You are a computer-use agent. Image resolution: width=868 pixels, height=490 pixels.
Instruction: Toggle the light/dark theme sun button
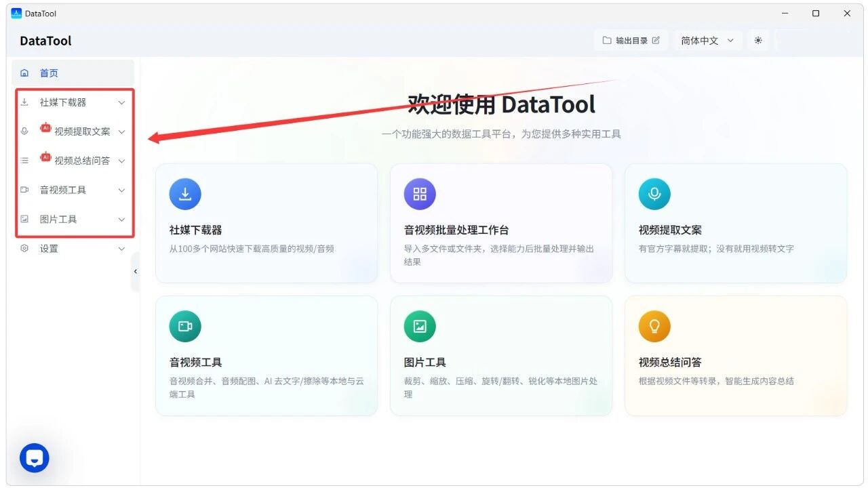click(x=758, y=41)
